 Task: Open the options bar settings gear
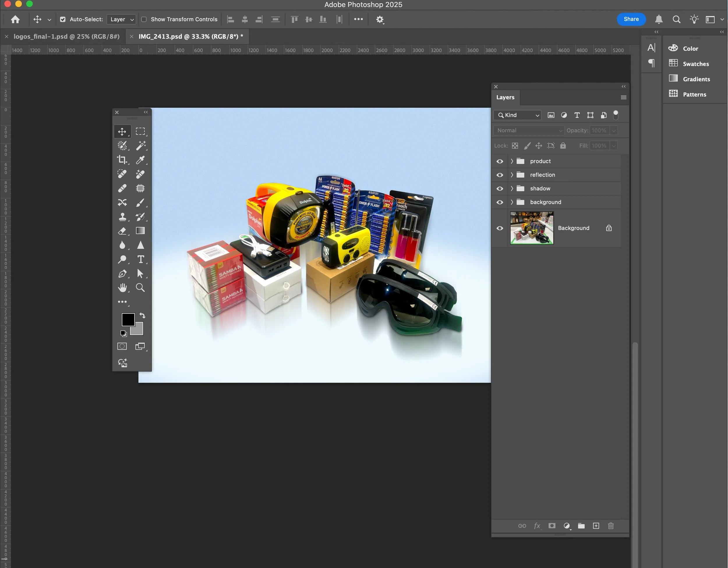(x=380, y=20)
